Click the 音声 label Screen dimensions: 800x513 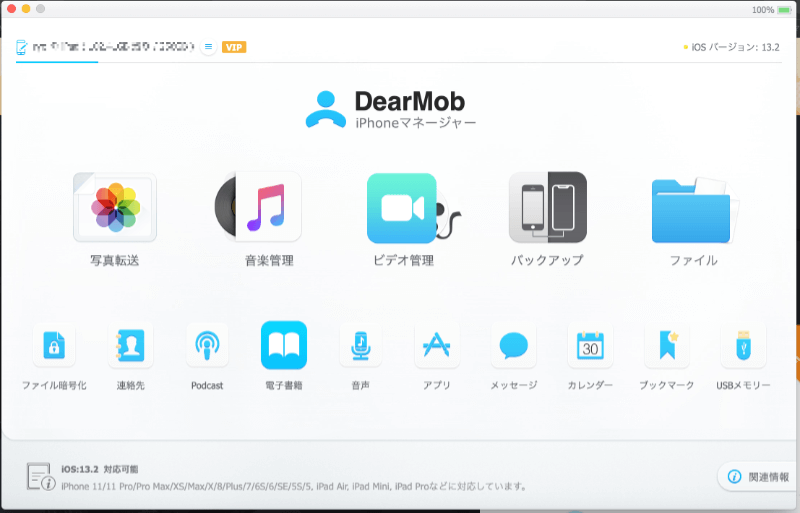pyautogui.click(x=360, y=385)
